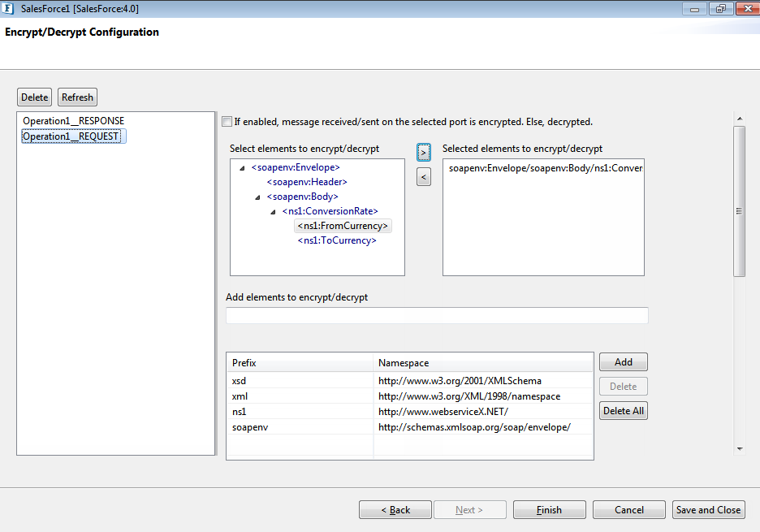
Task: Select the ns1:ConversionRate element
Action: 330,211
